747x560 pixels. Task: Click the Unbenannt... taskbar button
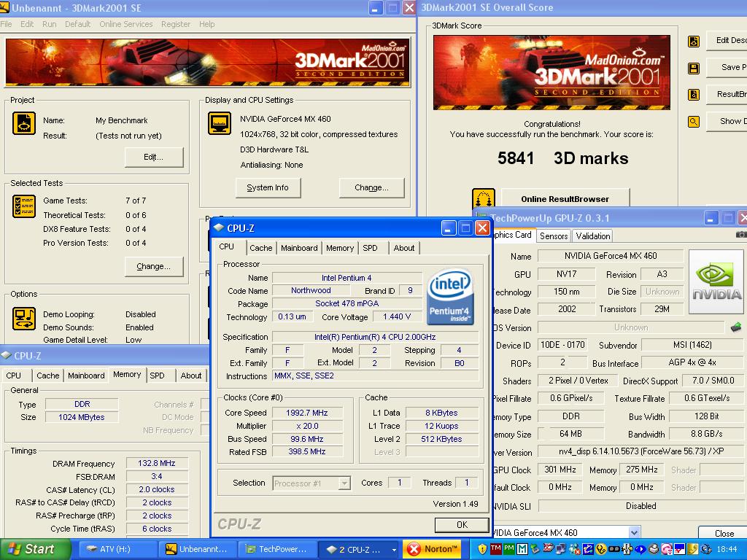[196, 549]
